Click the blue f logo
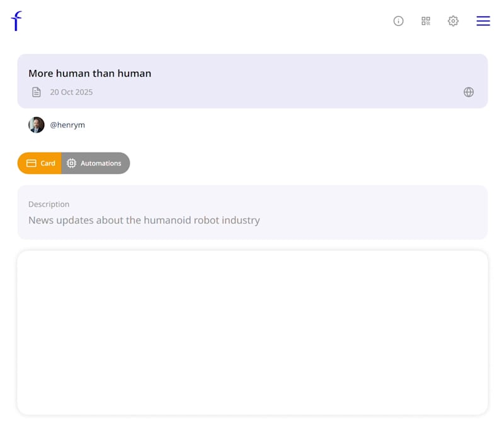This screenshot has height=433, width=504. pyautogui.click(x=16, y=21)
